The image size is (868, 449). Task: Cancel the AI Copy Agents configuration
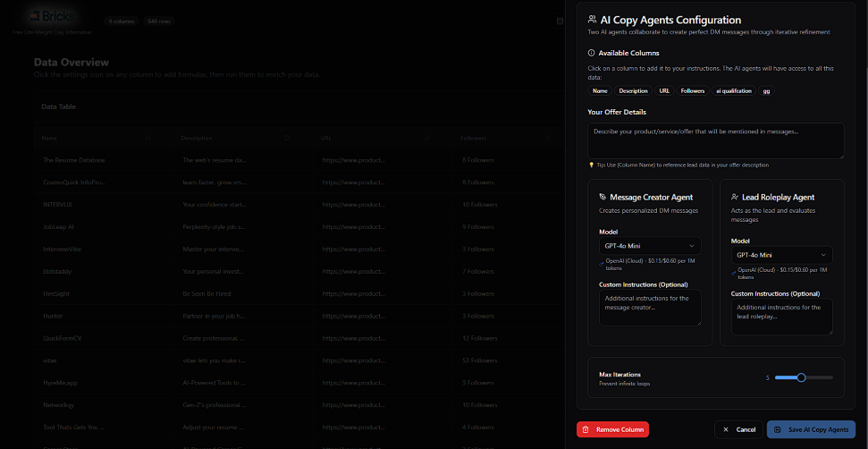pos(740,430)
